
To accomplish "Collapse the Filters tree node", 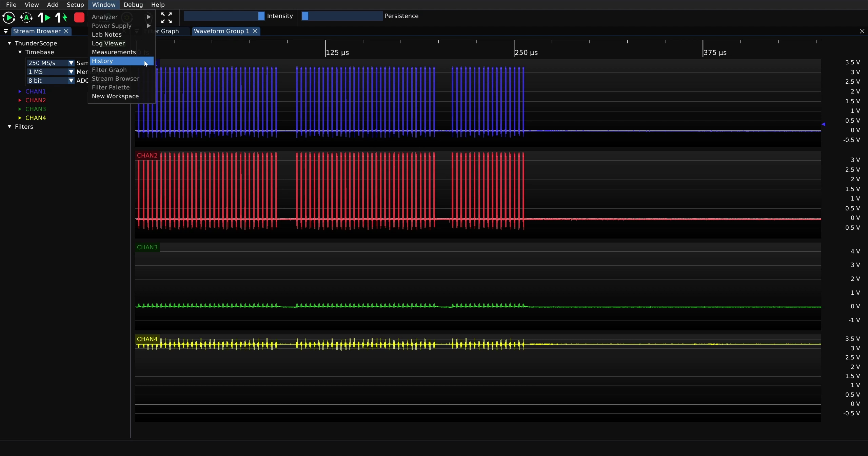I will pyautogui.click(x=9, y=127).
